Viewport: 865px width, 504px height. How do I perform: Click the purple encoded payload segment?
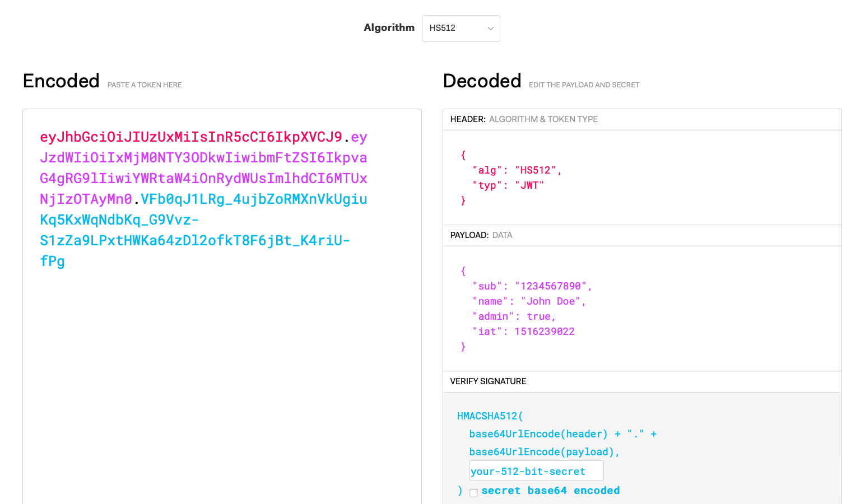tap(203, 168)
